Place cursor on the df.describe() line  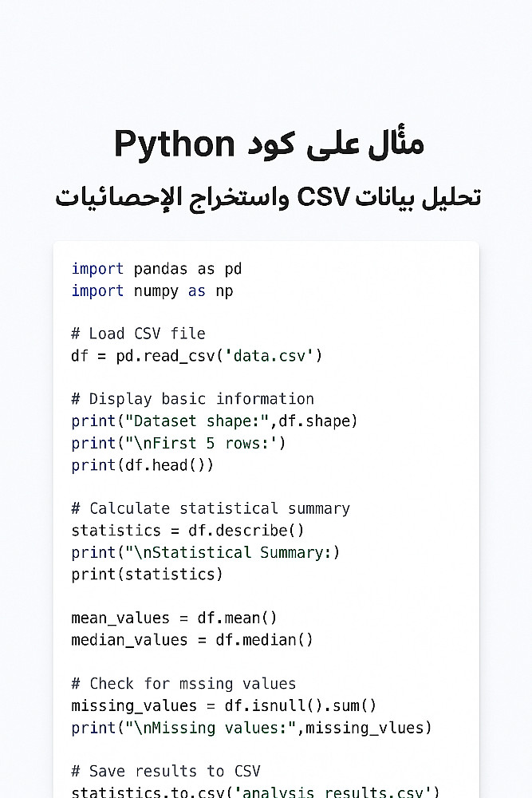point(187,530)
